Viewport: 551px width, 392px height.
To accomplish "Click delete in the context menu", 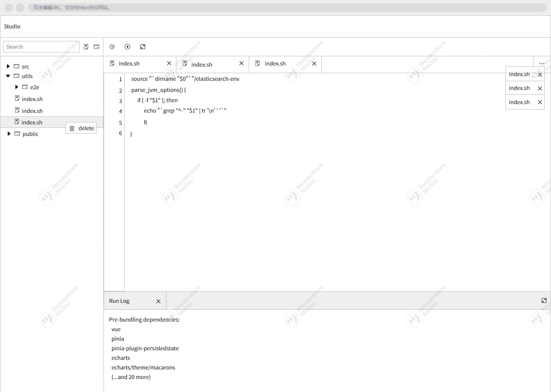I will (86, 128).
